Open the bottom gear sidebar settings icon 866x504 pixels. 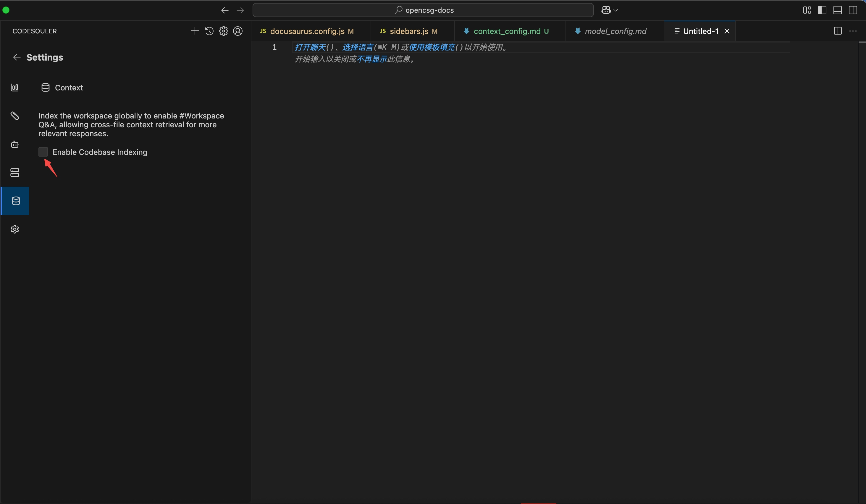point(15,229)
